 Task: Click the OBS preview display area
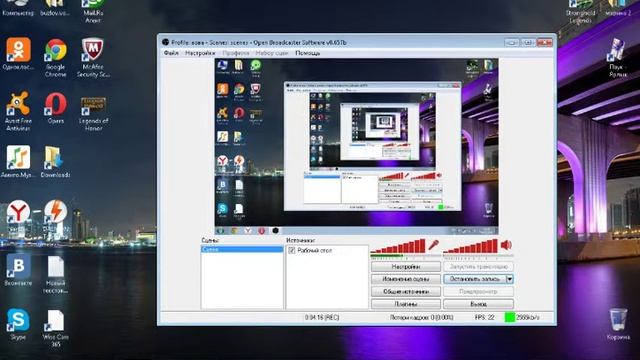(x=356, y=147)
